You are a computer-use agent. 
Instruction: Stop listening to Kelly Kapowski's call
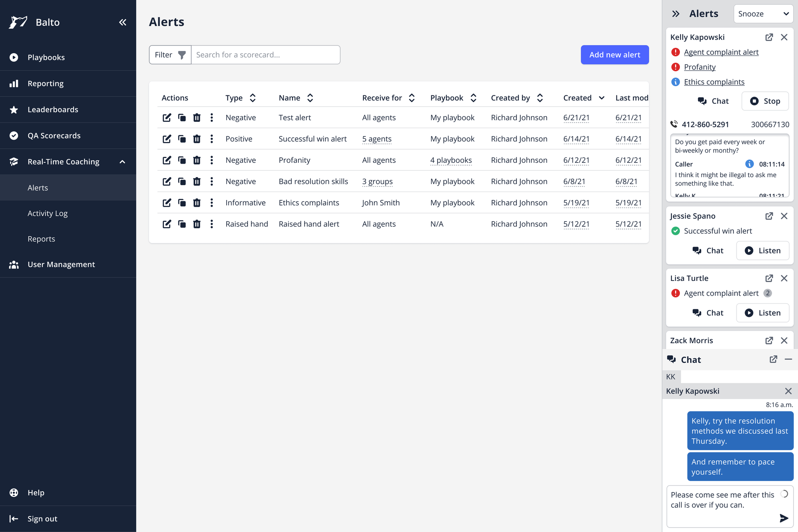(765, 101)
